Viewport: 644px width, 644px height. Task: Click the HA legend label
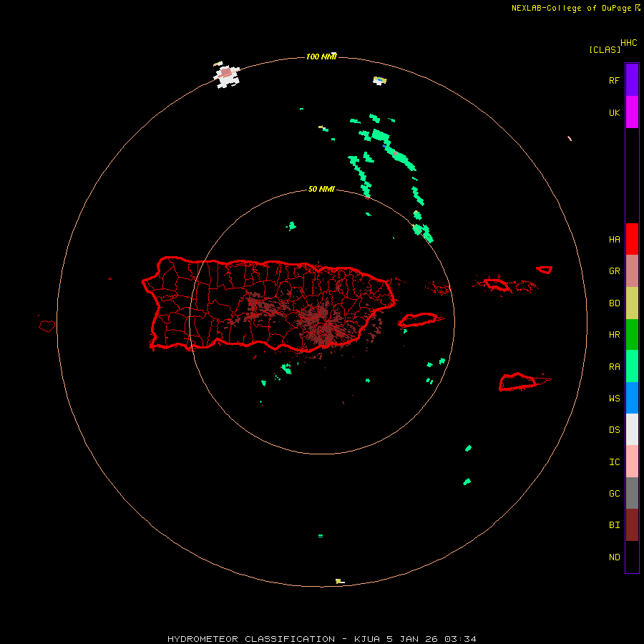pos(614,240)
